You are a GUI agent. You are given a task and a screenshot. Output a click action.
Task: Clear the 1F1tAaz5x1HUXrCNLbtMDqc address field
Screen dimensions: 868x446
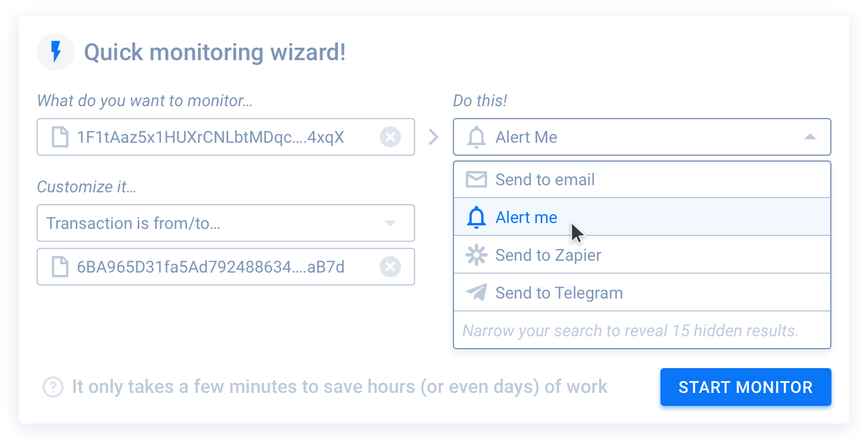pos(389,137)
